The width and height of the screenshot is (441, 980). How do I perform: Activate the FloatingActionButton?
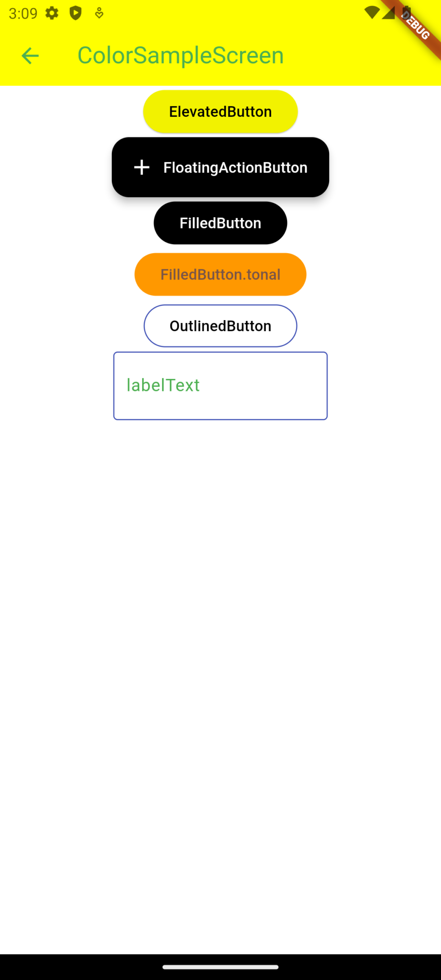(x=220, y=167)
